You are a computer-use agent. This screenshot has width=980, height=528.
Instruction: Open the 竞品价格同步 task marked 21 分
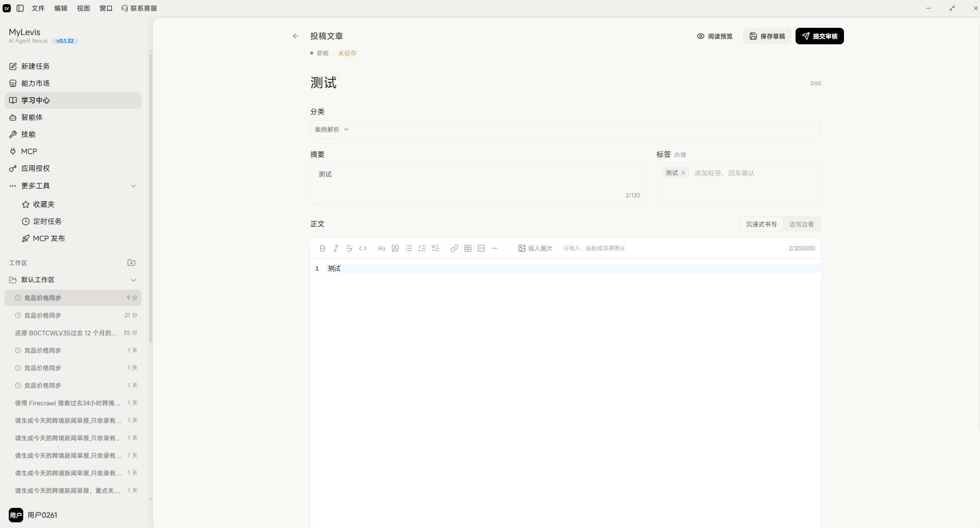(73, 315)
